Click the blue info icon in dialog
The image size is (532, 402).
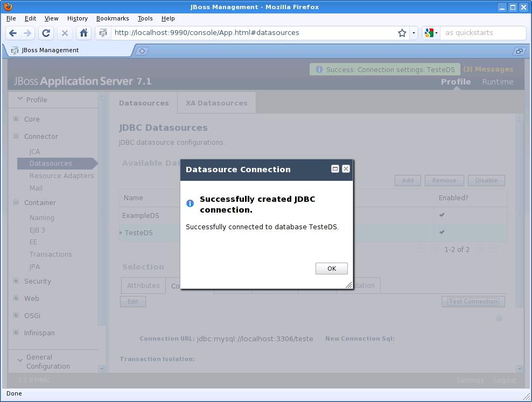pos(190,203)
